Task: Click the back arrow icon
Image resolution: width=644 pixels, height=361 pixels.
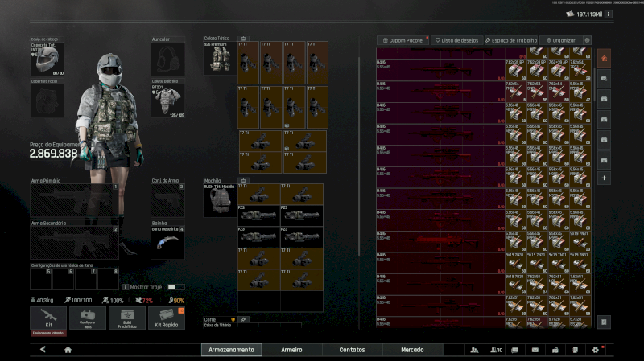Action: click(43, 350)
